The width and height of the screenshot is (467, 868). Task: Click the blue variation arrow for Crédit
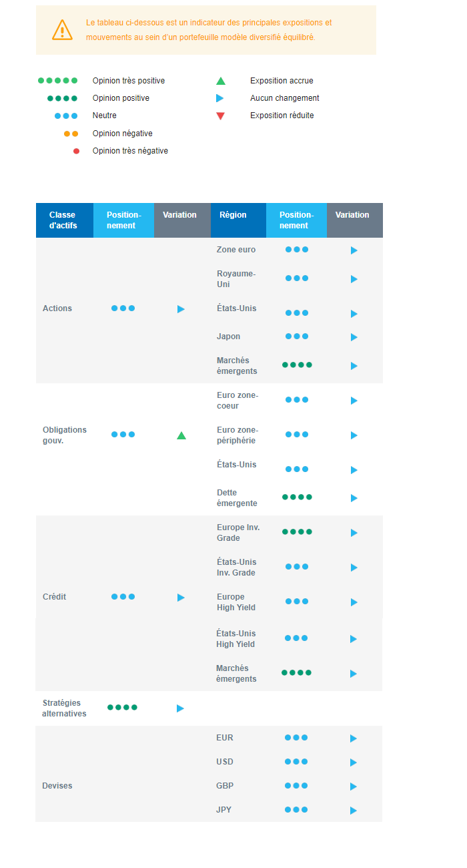click(181, 598)
